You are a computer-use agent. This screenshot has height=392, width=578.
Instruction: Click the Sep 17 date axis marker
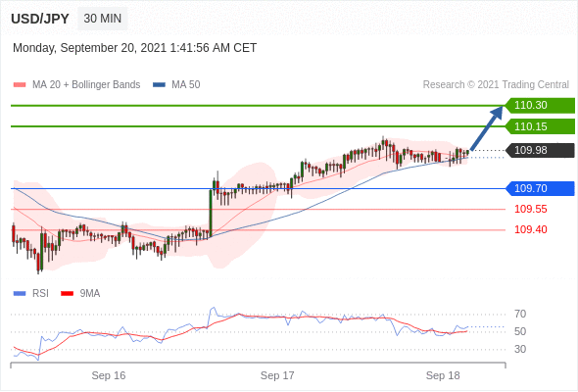coord(277,375)
